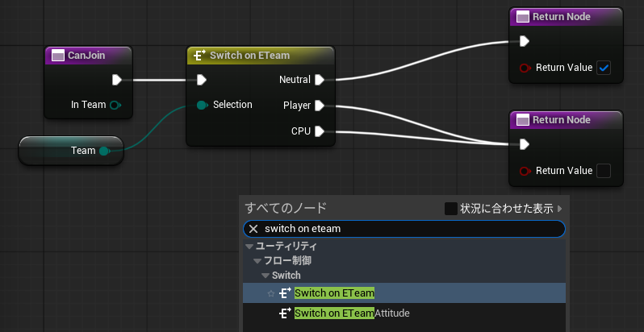644x332 pixels.
Task: Click the In Team output pin
Action: coord(115,105)
